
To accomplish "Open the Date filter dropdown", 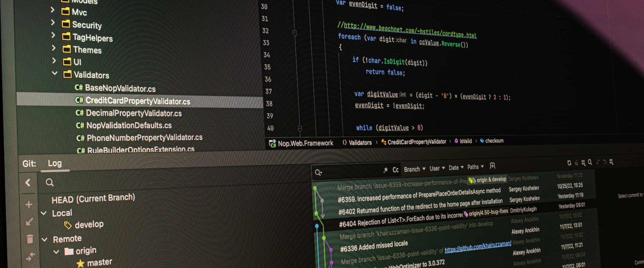I will pos(456,168).
